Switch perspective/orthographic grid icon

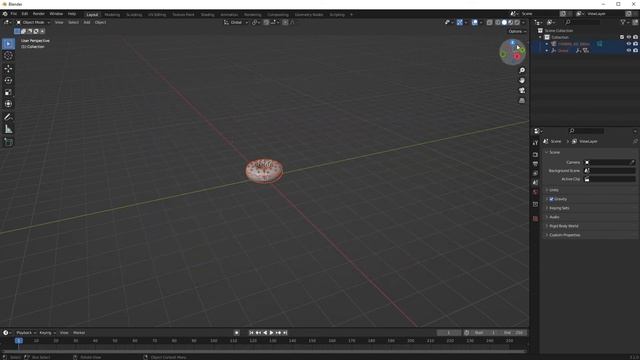(x=522, y=100)
